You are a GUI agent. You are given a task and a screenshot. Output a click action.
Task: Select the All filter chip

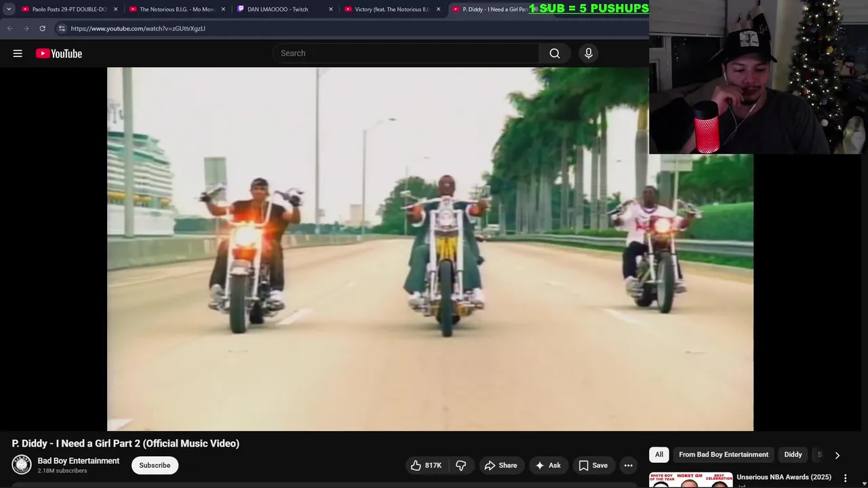[659, 455]
